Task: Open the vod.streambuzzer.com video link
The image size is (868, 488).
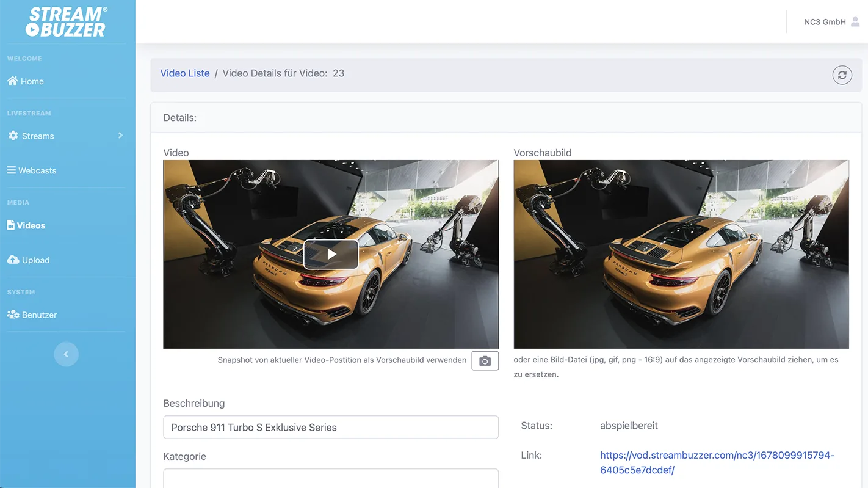Action: coord(717,462)
